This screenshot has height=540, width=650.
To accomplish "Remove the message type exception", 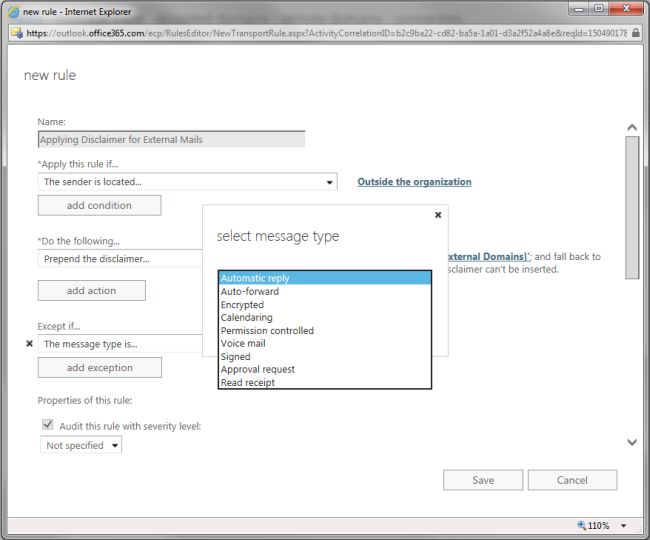I will pyautogui.click(x=29, y=344).
